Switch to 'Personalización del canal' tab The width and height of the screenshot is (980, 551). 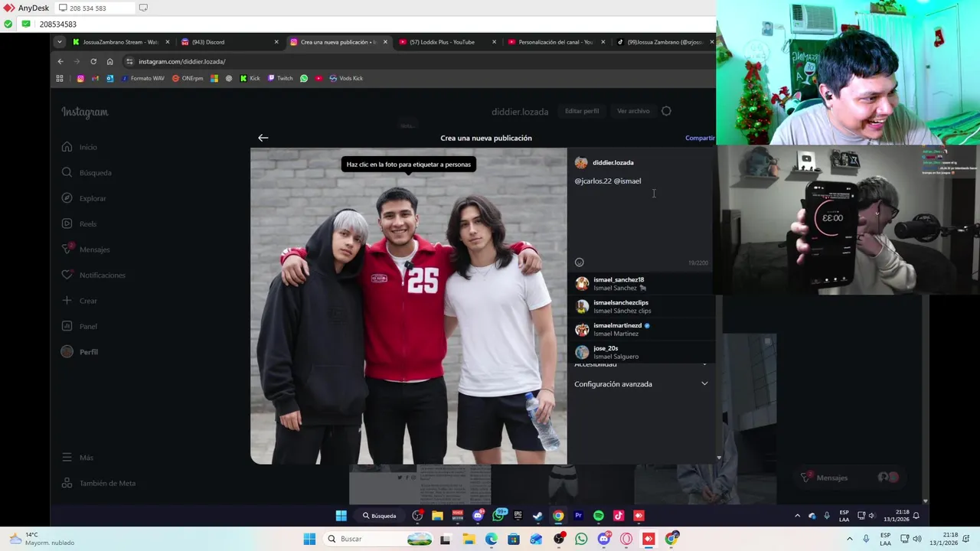coord(557,42)
